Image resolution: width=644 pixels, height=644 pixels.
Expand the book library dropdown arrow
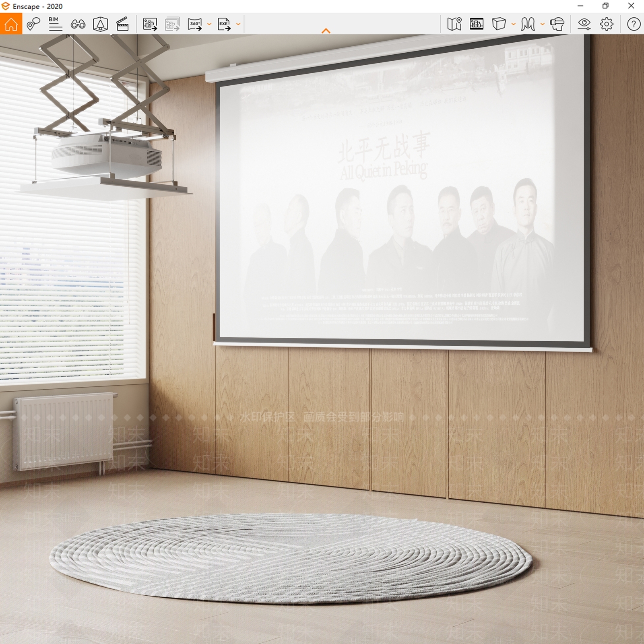[x=542, y=24]
